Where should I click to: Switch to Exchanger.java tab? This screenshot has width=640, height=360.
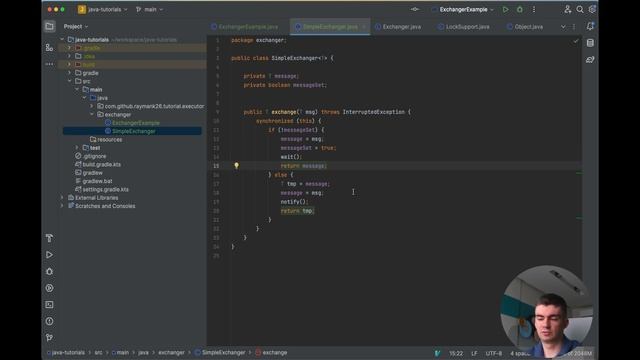[x=398, y=27]
